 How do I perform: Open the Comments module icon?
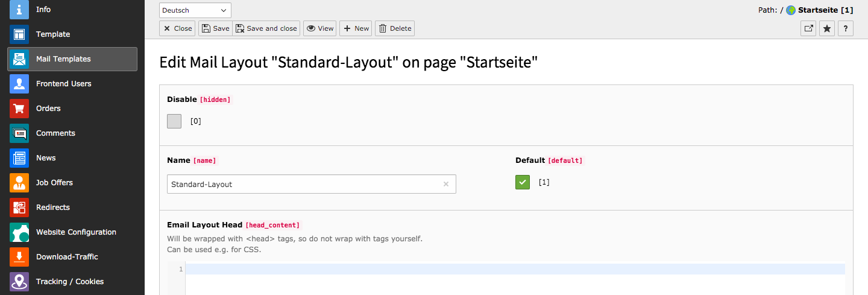pos(19,133)
